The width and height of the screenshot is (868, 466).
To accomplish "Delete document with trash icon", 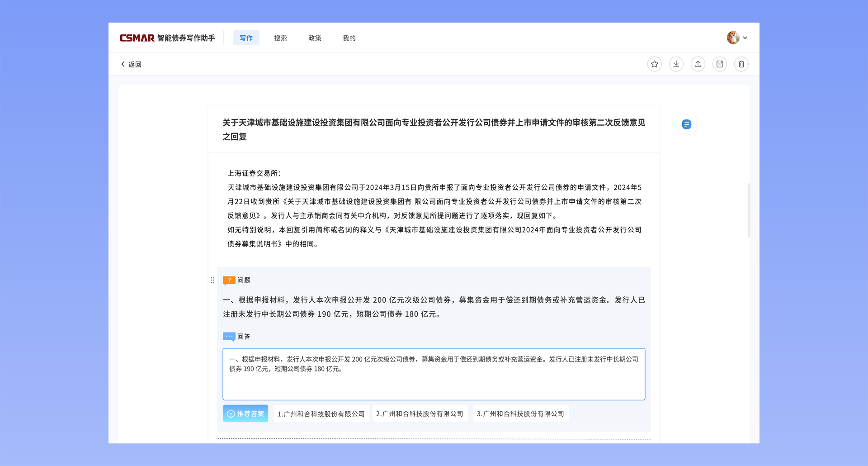I will 741,64.
